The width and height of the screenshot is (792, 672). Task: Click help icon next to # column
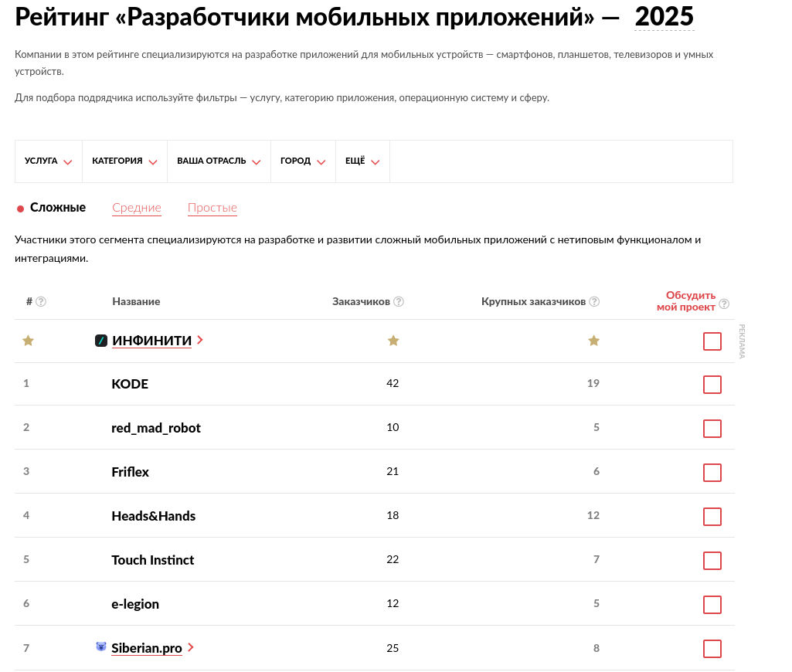click(x=41, y=301)
